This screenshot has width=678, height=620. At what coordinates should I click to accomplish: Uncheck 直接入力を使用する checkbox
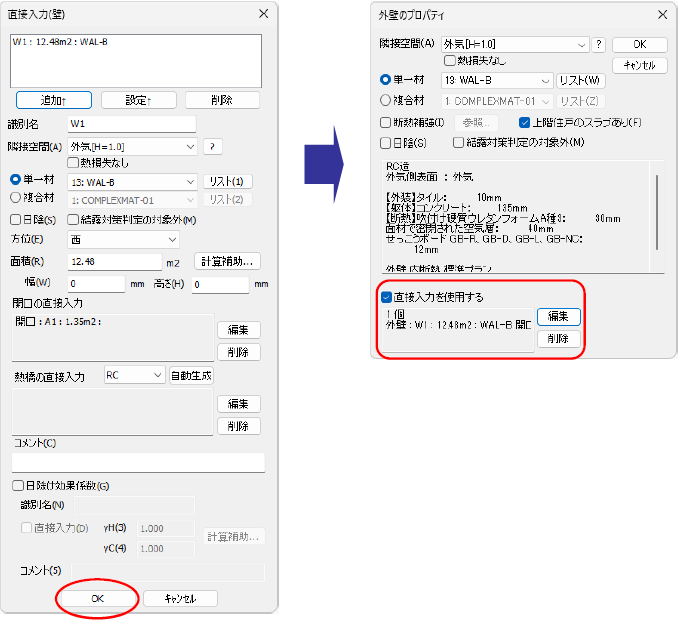[x=386, y=297]
